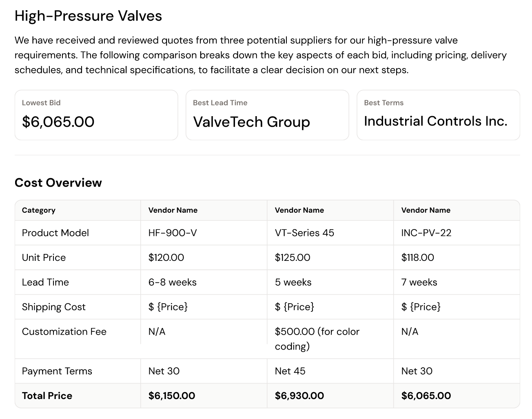Image resolution: width=532 pixels, height=419 pixels.
Task: Click the Shipping Cost row label
Action: pyautogui.click(x=54, y=307)
